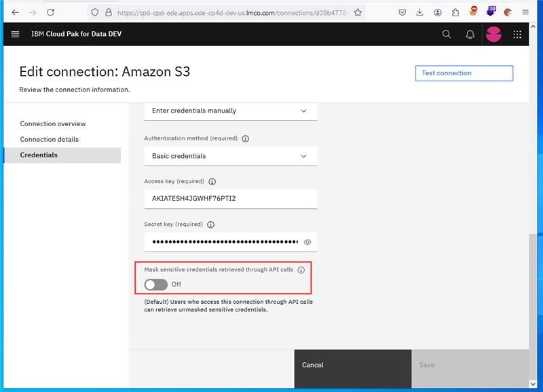543x392 pixels.
Task: Click into the Access key field
Action: point(230,199)
